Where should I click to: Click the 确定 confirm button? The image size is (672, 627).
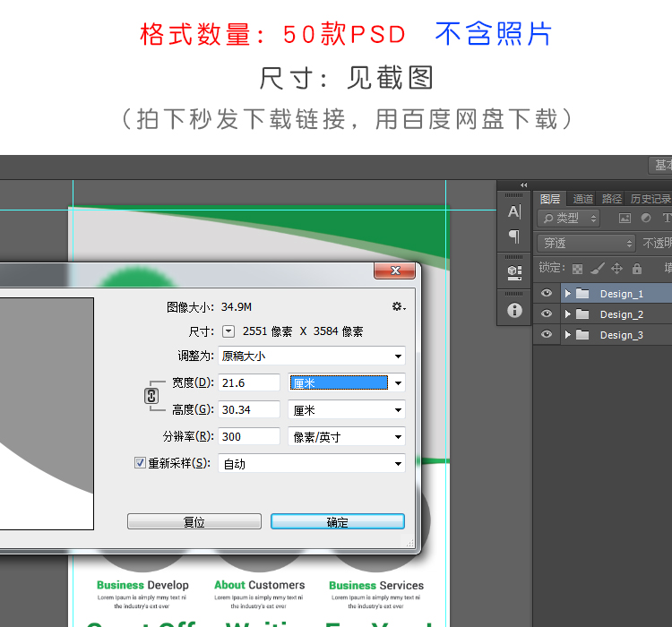tap(337, 522)
